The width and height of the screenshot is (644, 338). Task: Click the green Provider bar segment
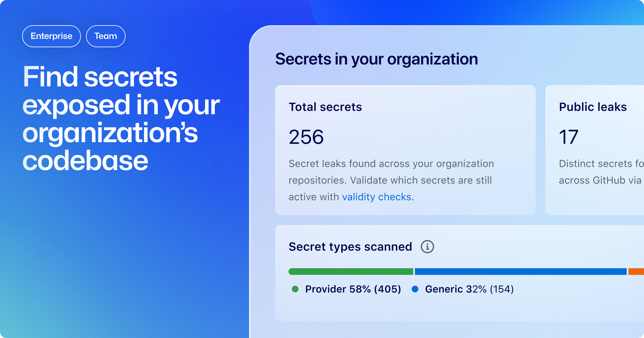[x=351, y=271]
